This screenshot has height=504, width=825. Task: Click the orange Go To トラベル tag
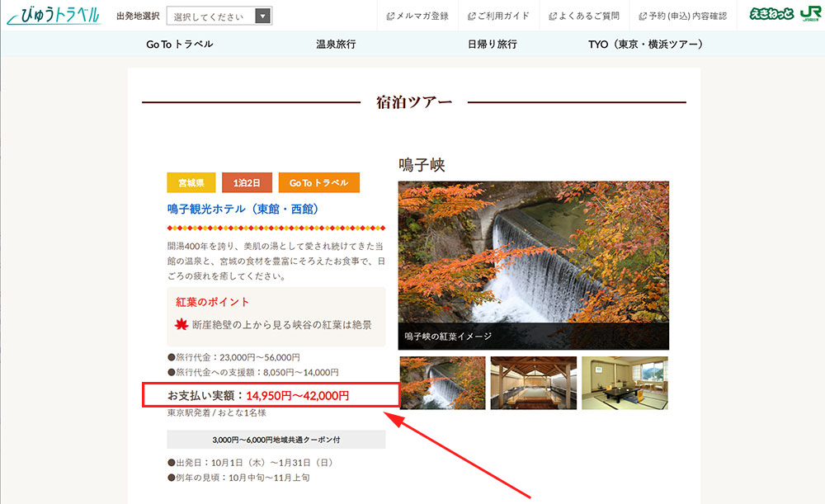[x=318, y=182]
